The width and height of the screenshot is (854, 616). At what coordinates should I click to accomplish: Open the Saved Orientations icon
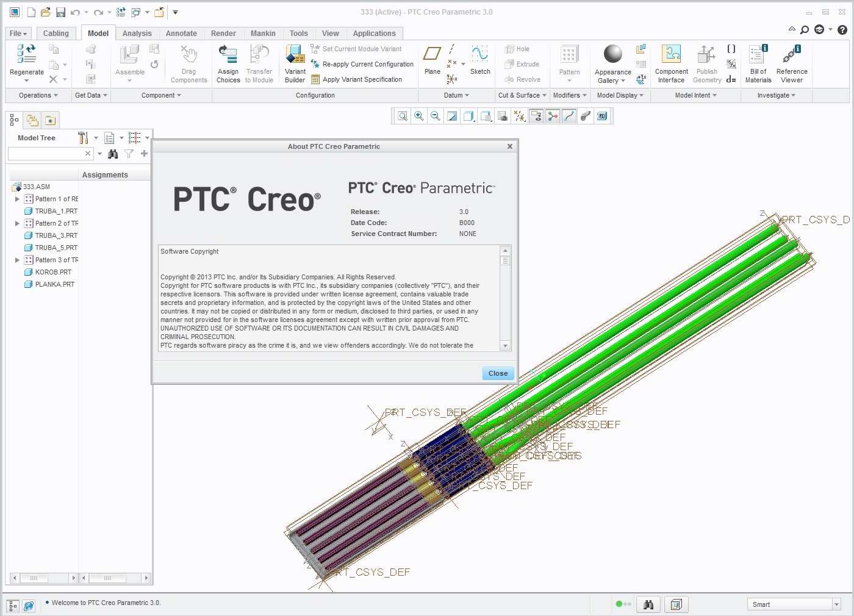tap(486, 116)
